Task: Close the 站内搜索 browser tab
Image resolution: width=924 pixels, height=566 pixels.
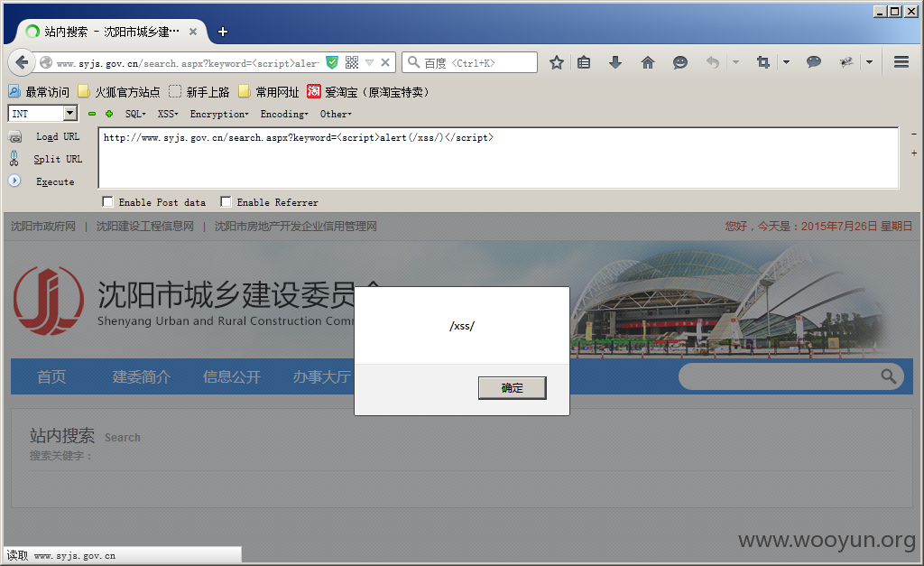Action: point(193,32)
